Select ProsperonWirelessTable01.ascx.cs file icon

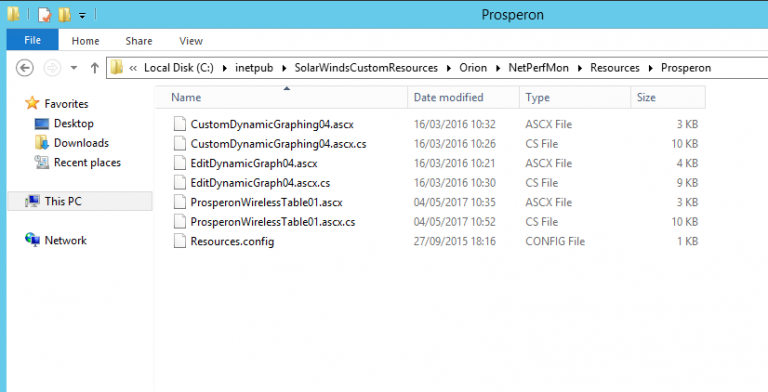point(180,221)
